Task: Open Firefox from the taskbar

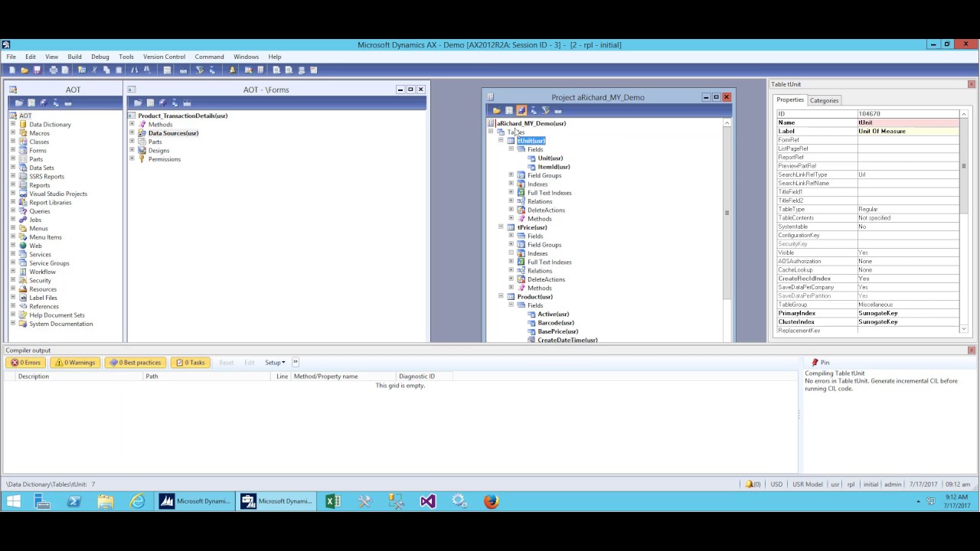Action: (x=491, y=501)
